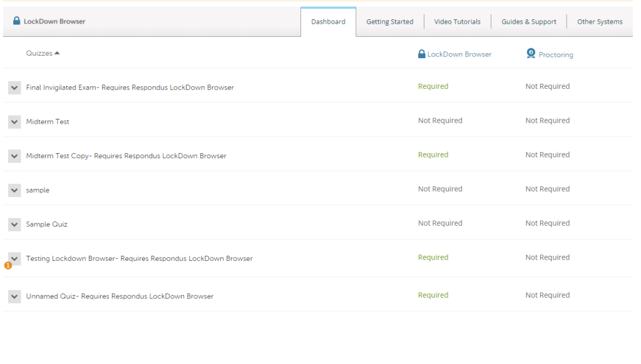
Task: Click the LockDown Browser lock icon in header
Action: coord(16,20)
